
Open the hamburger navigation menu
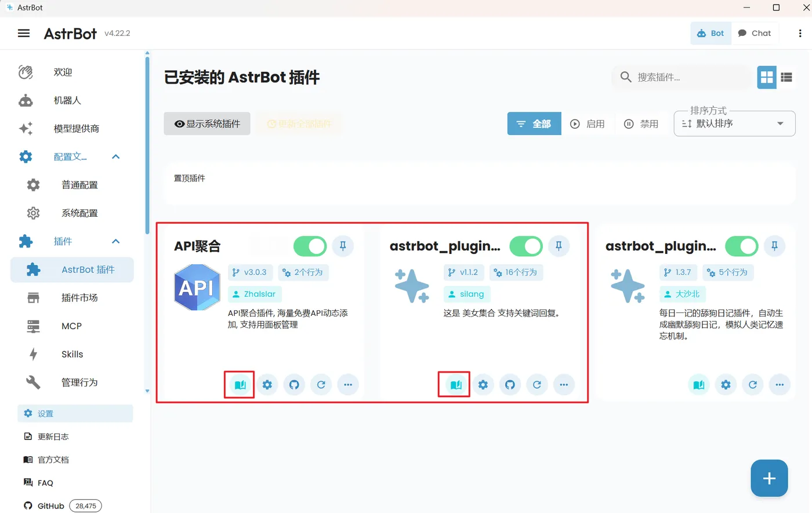pos(24,34)
